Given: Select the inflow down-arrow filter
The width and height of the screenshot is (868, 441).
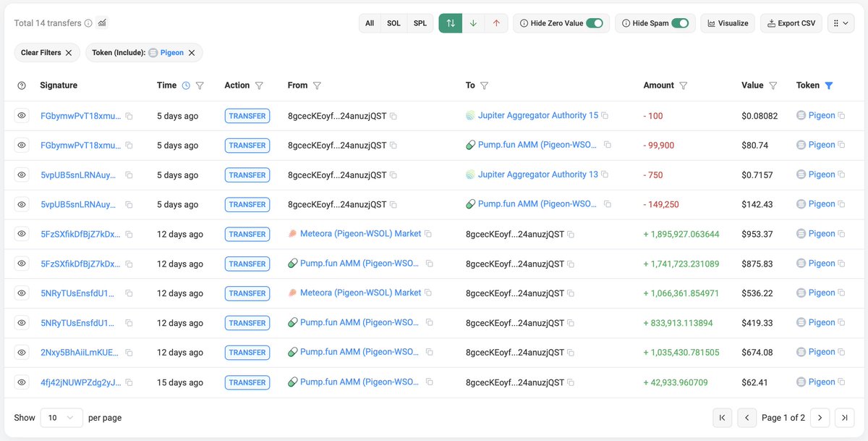Looking at the screenshot, I should pos(473,23).
